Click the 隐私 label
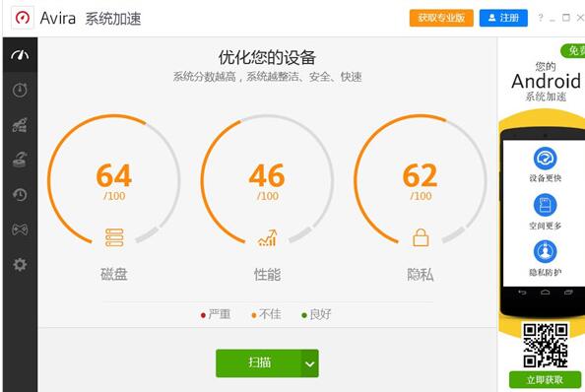585x392 pixels. point(421,275)
